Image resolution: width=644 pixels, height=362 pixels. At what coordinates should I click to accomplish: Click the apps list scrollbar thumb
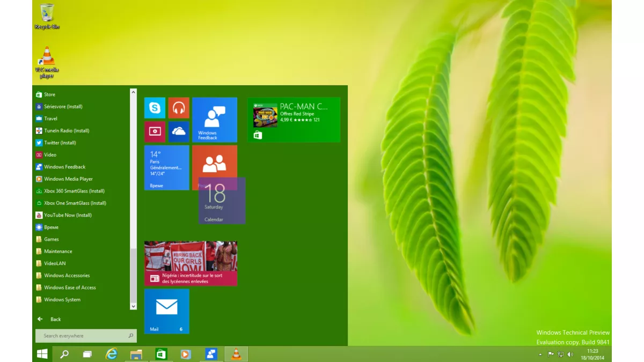click(x=134, y=275)
